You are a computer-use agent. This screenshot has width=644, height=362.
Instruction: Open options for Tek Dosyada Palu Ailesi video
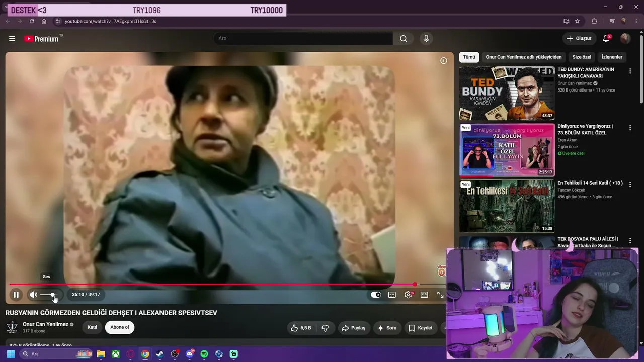(x=630, y=240)
